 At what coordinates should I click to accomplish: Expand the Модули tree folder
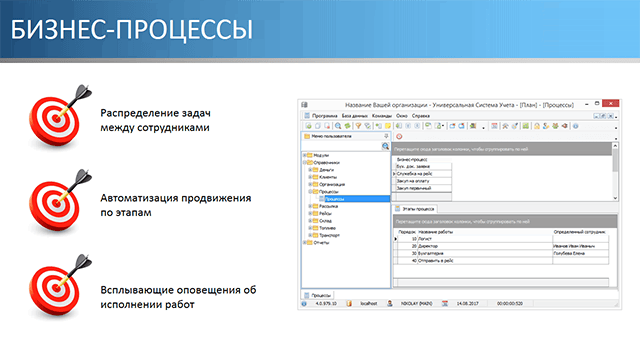304,155
